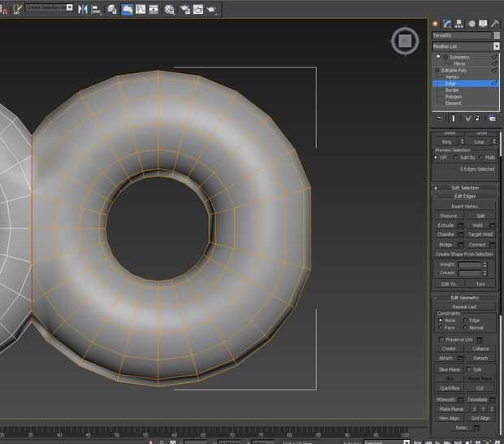
Task: Open the Hierarchy command panel tab
Action: pyautogui.click(x=459, y=24)
